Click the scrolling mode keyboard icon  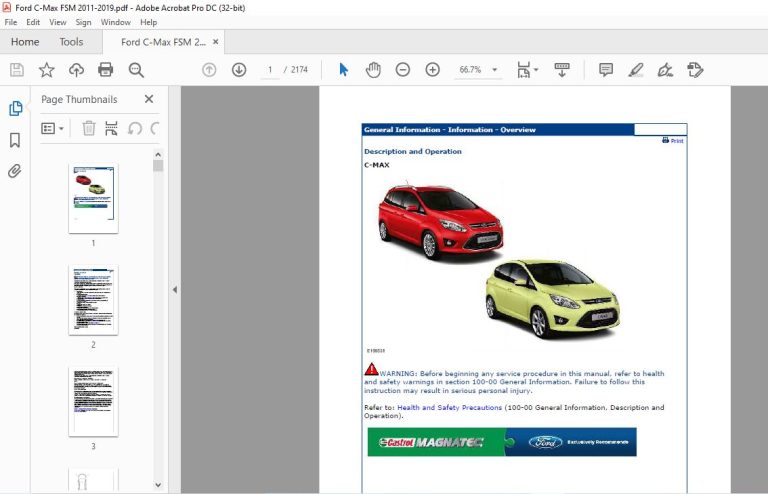(562, 70)
